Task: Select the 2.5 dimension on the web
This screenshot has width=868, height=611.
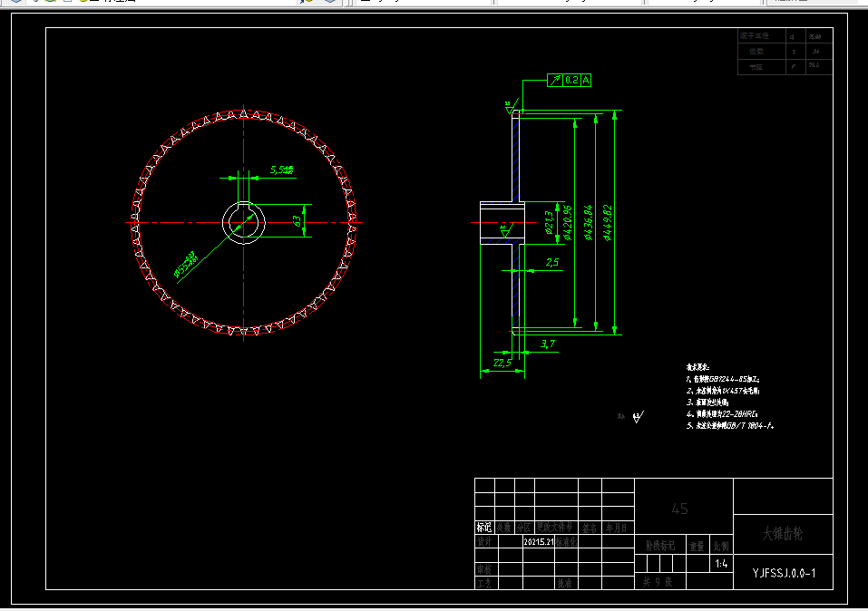Action: (552, 262)
